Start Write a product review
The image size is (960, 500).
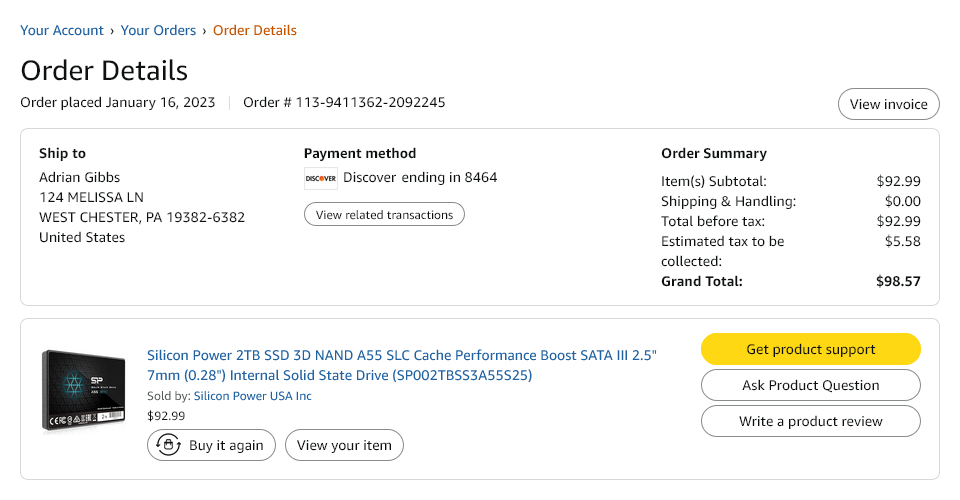pyautogui.click(x=810, y=421)
